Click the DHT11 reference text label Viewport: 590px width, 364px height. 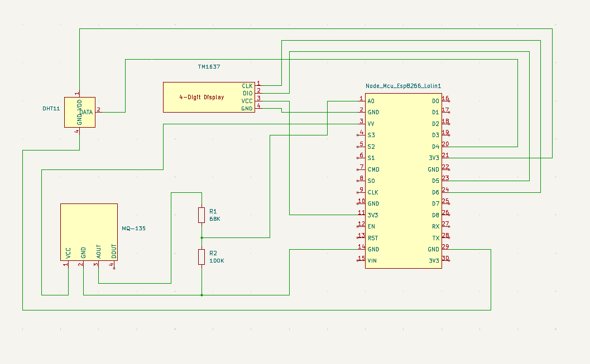point(51,108)
